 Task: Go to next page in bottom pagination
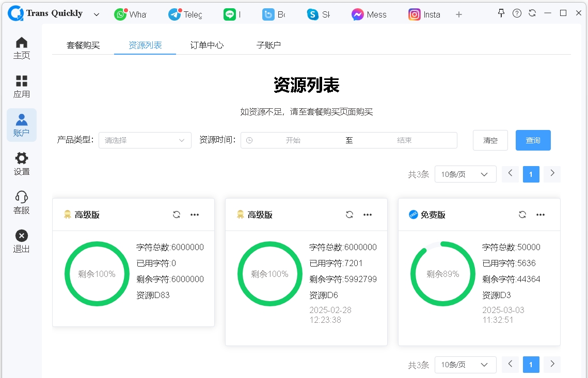(552, 364)
